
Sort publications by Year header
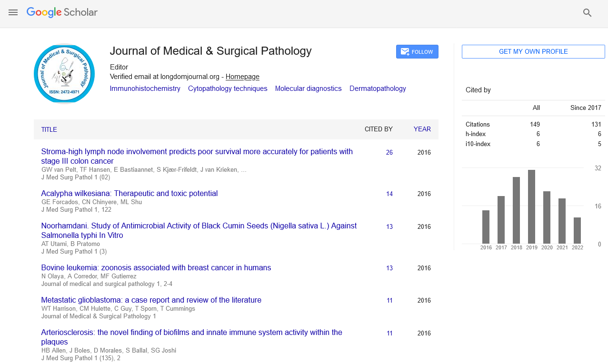click(422, 129)
